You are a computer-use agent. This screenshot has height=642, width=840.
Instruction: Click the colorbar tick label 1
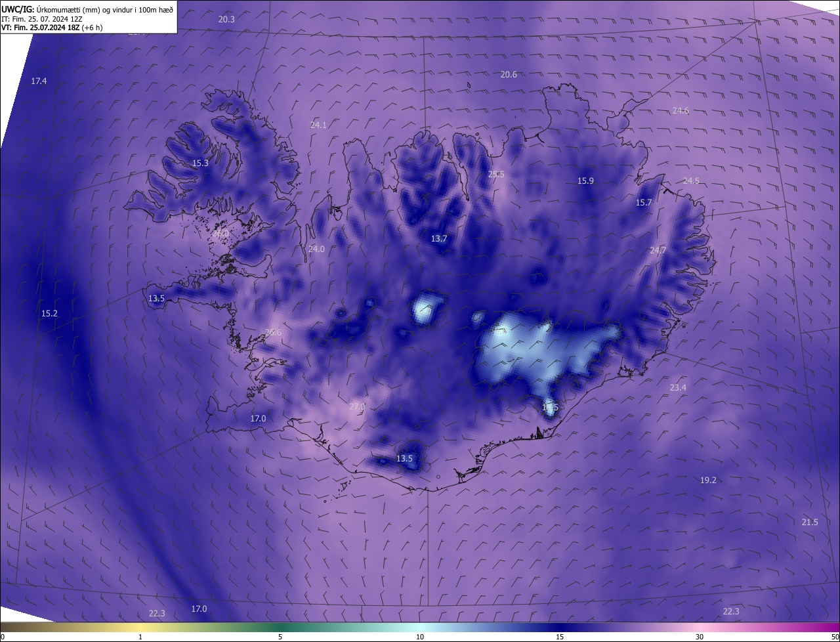coord(140,637)
